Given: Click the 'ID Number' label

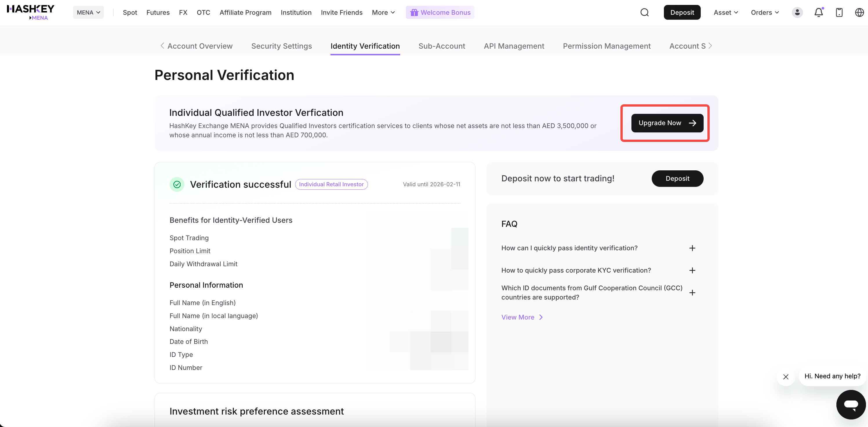Looking at the screenshot, I should tap(186, 368).
